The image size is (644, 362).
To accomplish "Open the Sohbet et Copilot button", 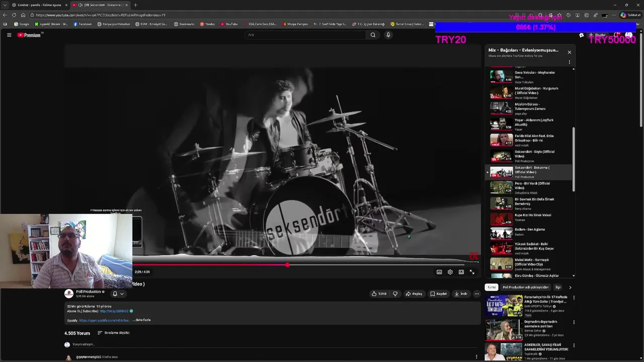I will [630, 15].
